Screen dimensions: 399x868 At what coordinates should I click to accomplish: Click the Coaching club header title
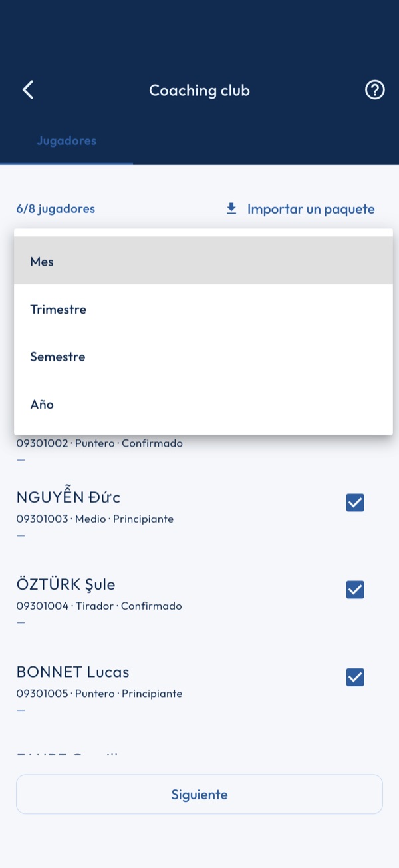(199, 90)
